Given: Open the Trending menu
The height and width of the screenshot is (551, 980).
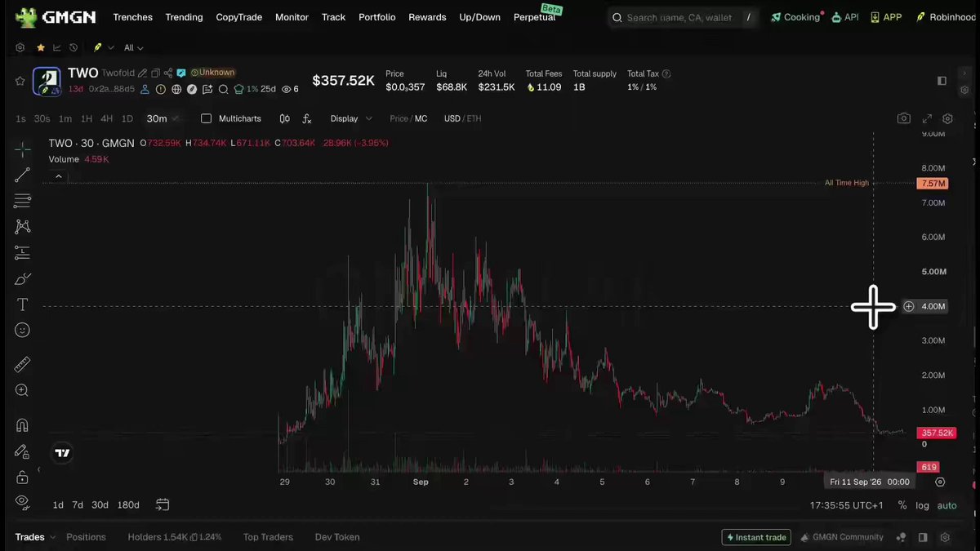Looking at the screenshot, I should [x=184, y=17].
